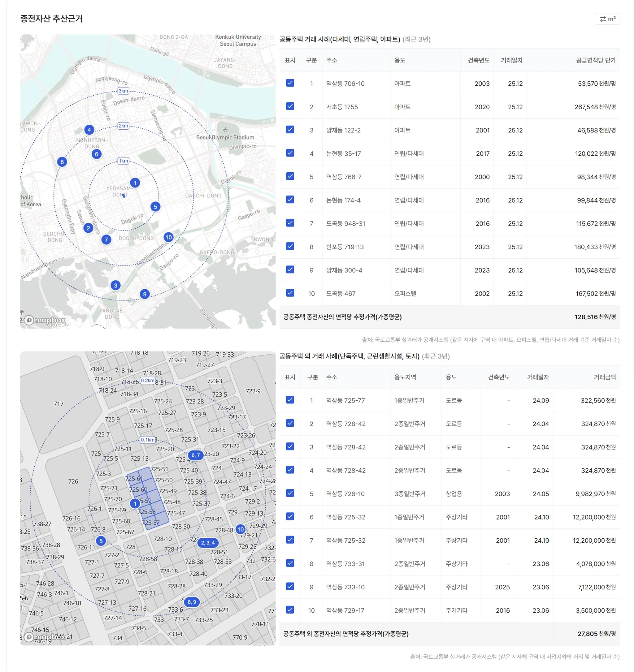Click map marker 4 near Nonhyeon-dong
The image size is (634, 672).
click(89, 130)
